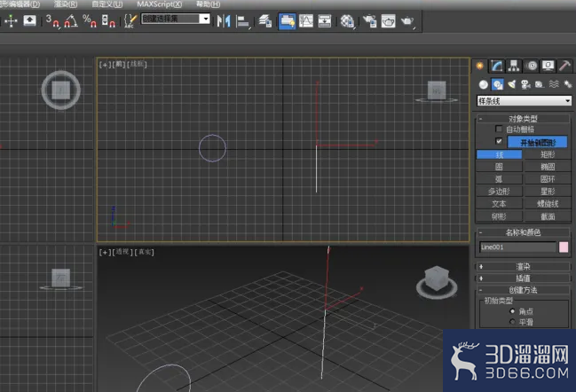
Task: Select the Shapes category icon
Action: [x=498, y=85]
